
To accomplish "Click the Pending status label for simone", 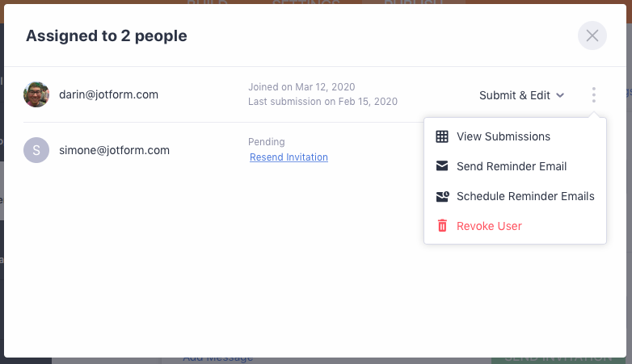I will tap(267, 142).
